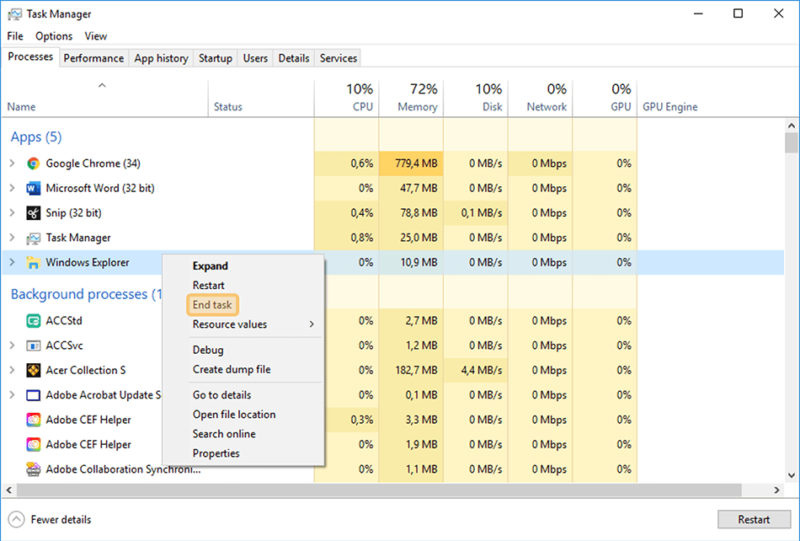Open the File menu
The height and width of the screenshot is (541, 800).
click(x=15, y=36)
